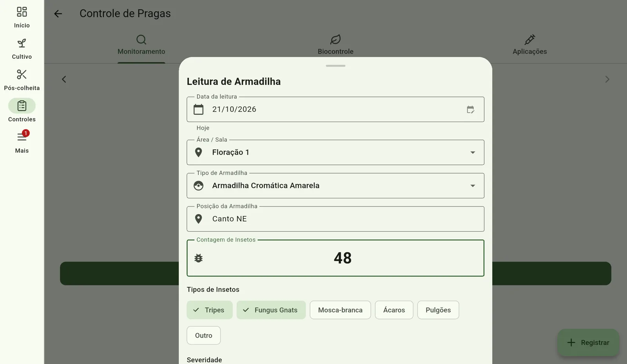The image size is (627, 364).
Task: Focus the insect count value 48
Action: (x=343, y=258)
